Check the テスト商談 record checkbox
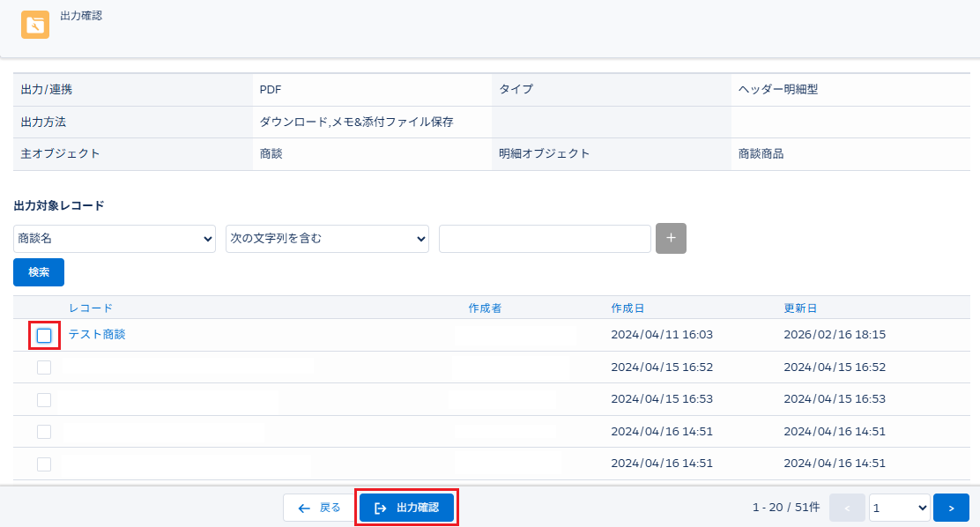The image size is (980, 527). pos(44,336)
